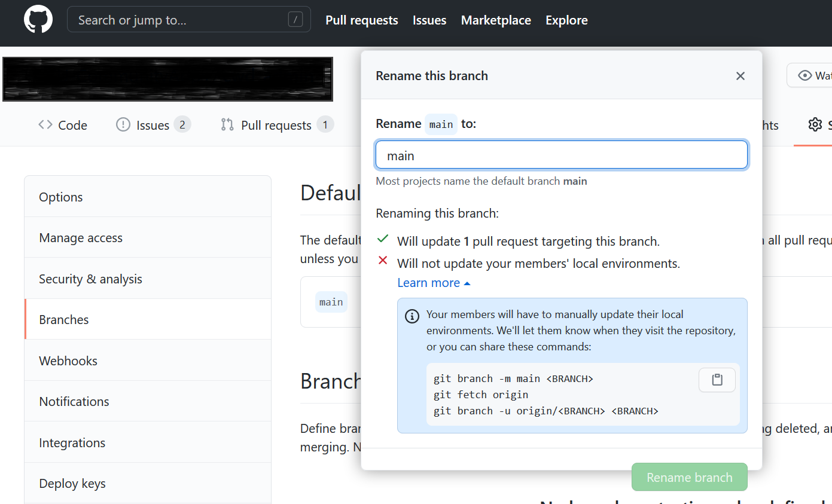Image resolution: width=832 pixels, height=504 pixels.
Task: Close the Rename this branch dialog
Action: [x=740, y=76]
